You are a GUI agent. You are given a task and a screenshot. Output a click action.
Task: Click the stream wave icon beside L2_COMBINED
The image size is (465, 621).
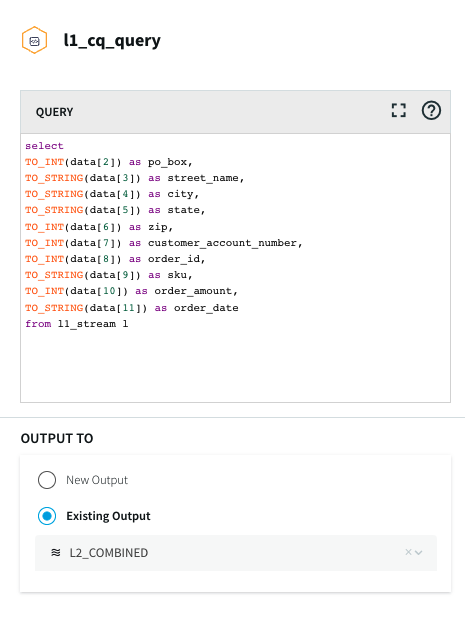(56, 552)
